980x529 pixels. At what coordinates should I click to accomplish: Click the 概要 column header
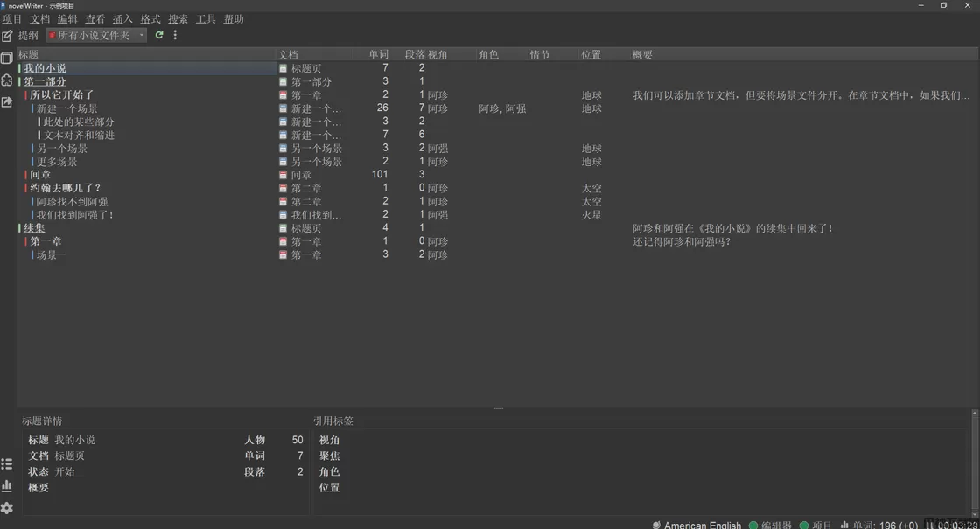point(642,55)
